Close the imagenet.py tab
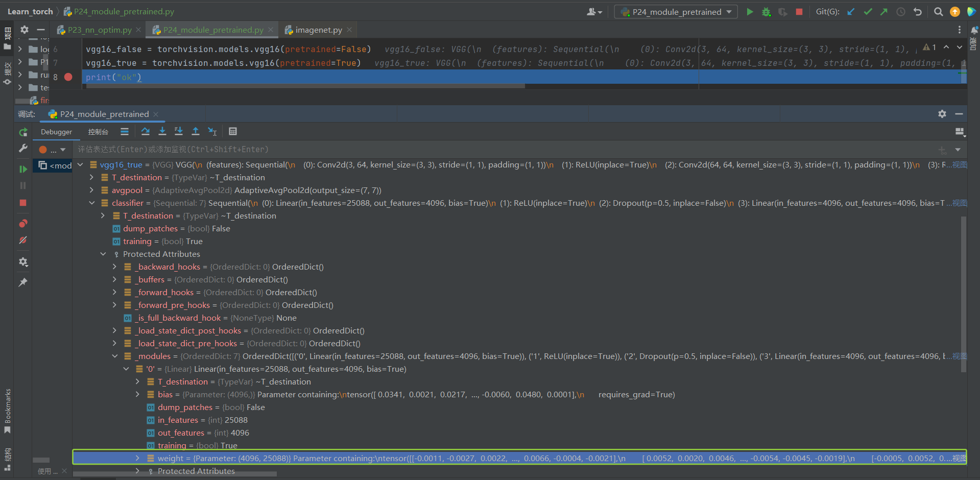 coord(349,30)
